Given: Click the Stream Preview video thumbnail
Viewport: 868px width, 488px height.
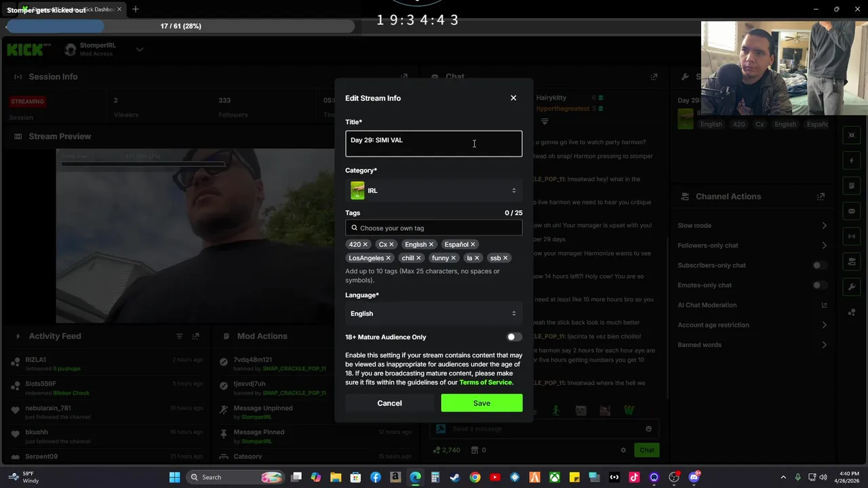Looking at the screenshot, I should [195, 235].
